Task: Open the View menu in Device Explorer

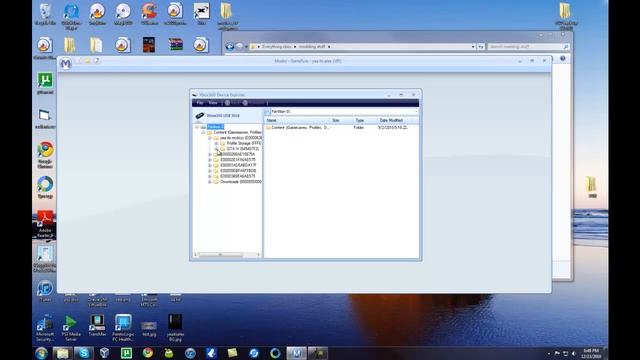Action: 213,103
